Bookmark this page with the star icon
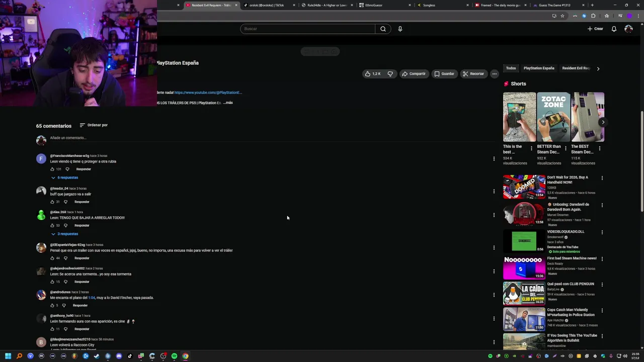 (562, 16)
